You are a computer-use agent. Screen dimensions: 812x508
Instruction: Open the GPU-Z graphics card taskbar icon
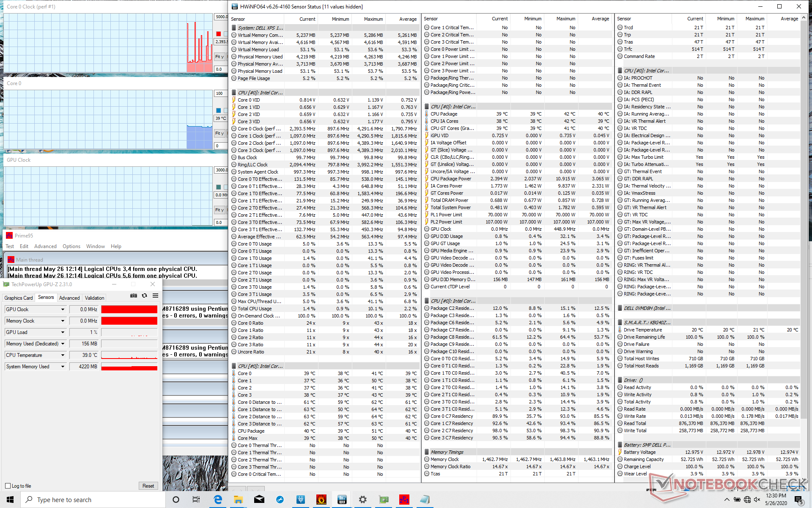coord(384,500)
